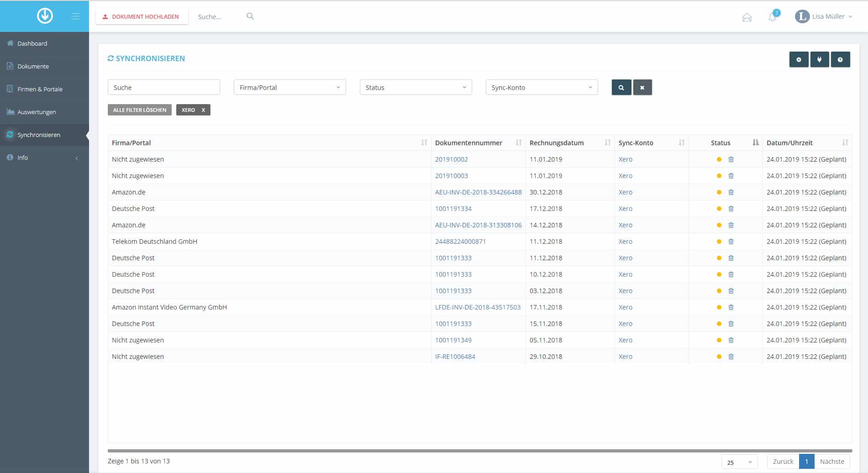Click Nächste pagination button
The height and width of the screenshot is (473, 868).
(832, 462)
